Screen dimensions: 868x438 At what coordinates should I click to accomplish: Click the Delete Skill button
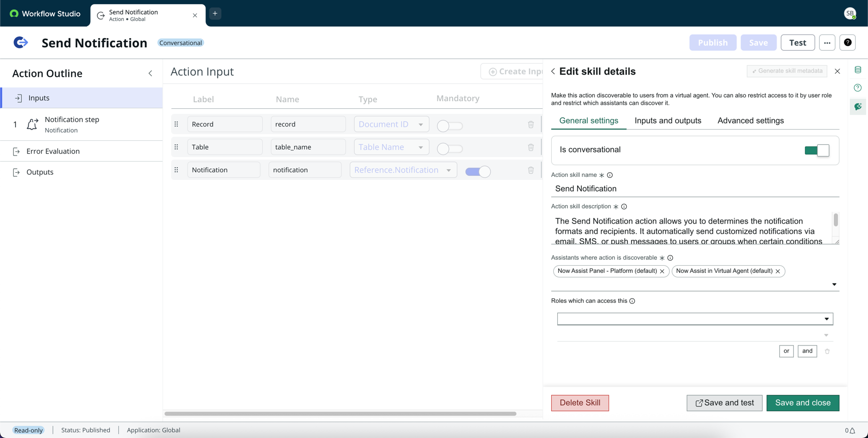point(580,403)
